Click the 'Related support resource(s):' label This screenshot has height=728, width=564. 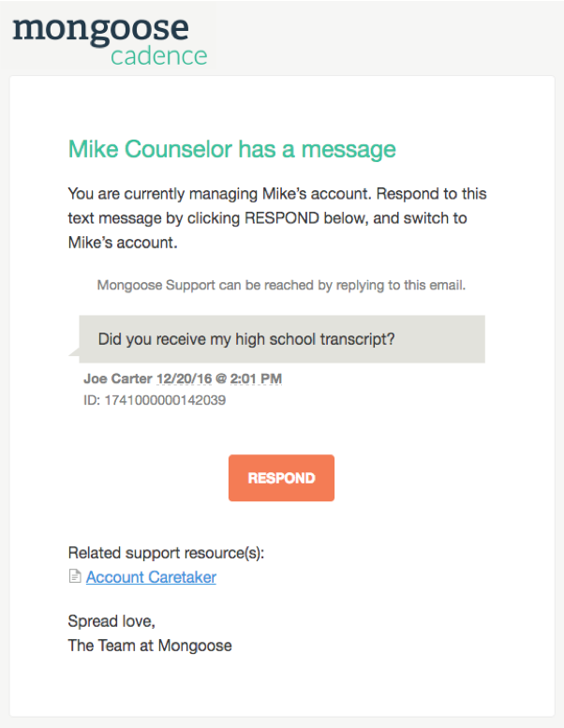tap(166, 553)
